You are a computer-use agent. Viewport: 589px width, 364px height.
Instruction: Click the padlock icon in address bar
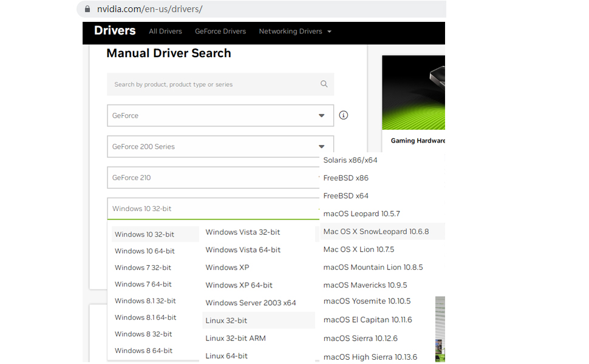click(87, 9)
